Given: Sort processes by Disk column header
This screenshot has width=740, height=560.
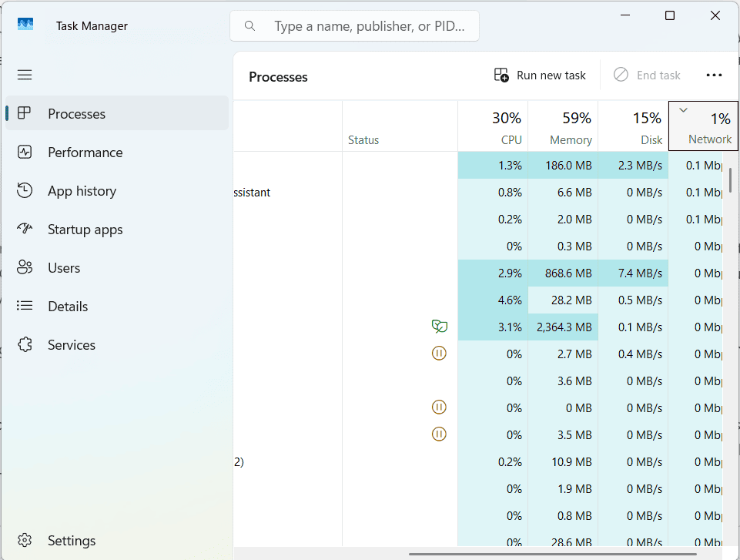Looking at the screenshot, I should click(633, 126).
